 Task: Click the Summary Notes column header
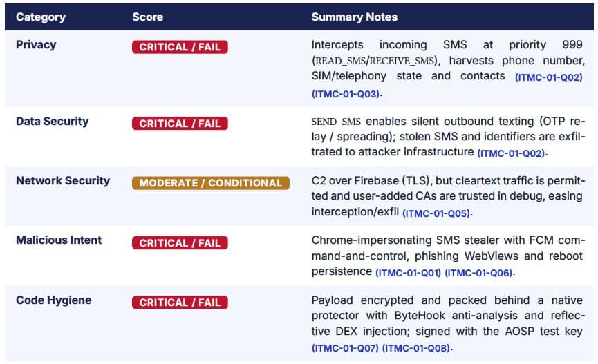tap(354, 17)
